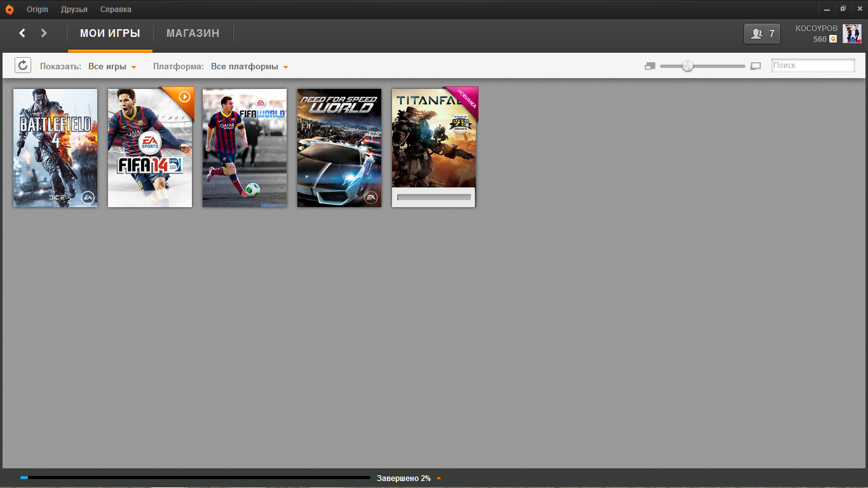Go back with the left arrow

pos(22,33)
